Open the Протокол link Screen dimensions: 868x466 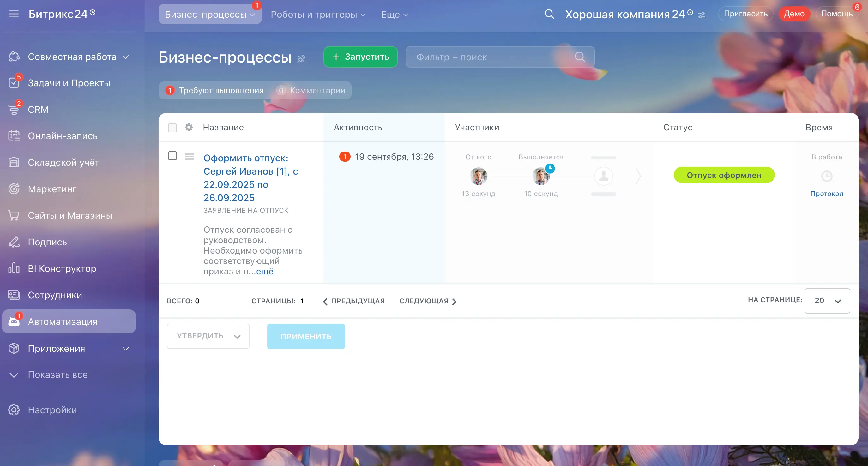click(827, 194)
